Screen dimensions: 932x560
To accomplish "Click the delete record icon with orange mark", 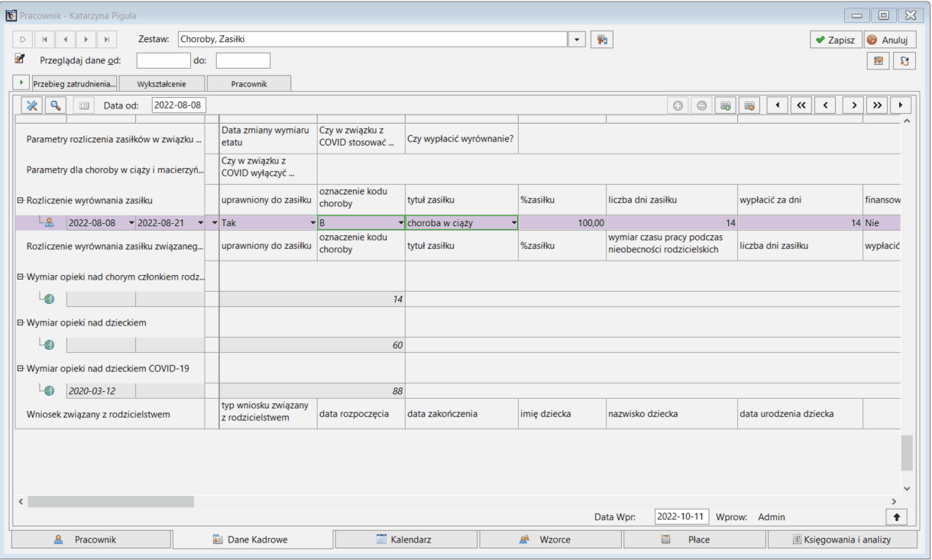I will coord(750,105).
